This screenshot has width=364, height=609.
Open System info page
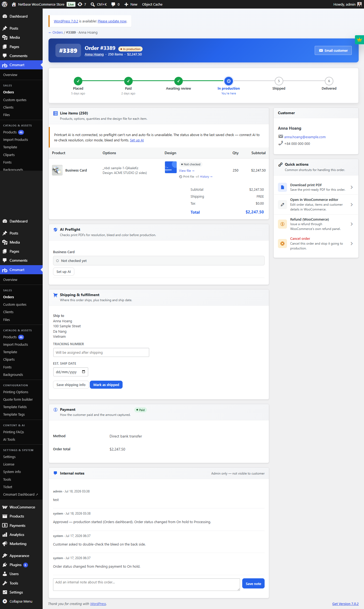click(x=12, y=472)
